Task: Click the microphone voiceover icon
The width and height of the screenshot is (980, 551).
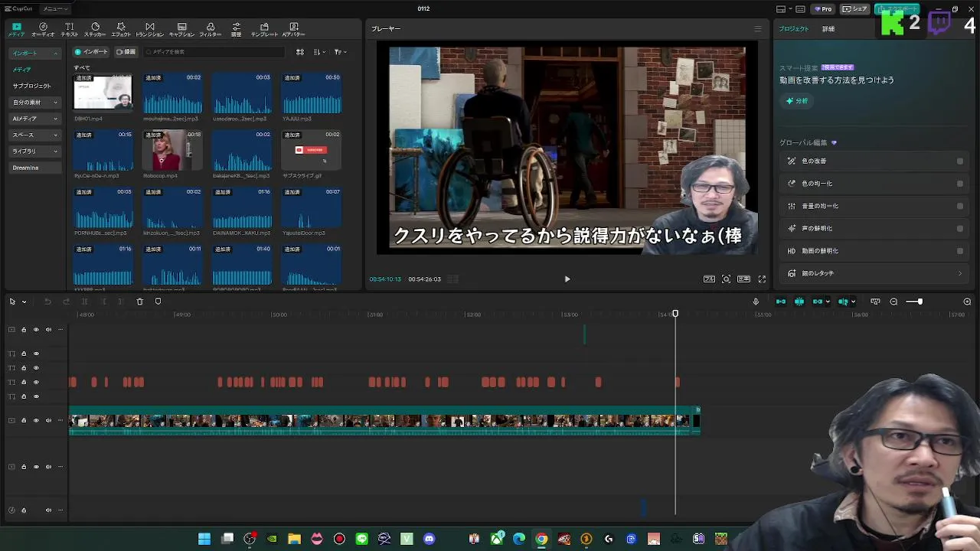Action: 756,302
